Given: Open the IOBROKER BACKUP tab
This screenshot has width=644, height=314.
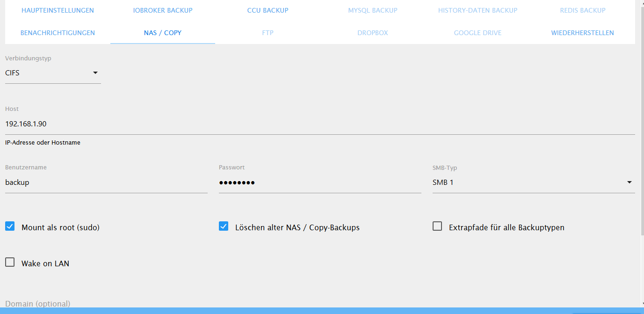Looking at the screenshot, I should [162, 10].
